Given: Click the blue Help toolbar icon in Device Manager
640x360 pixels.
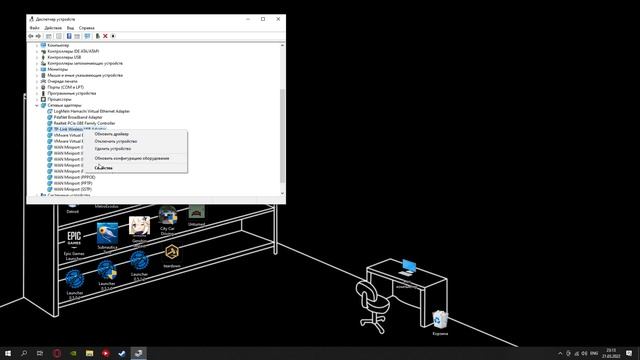Looking at the screenshot, I should [69, 36].
